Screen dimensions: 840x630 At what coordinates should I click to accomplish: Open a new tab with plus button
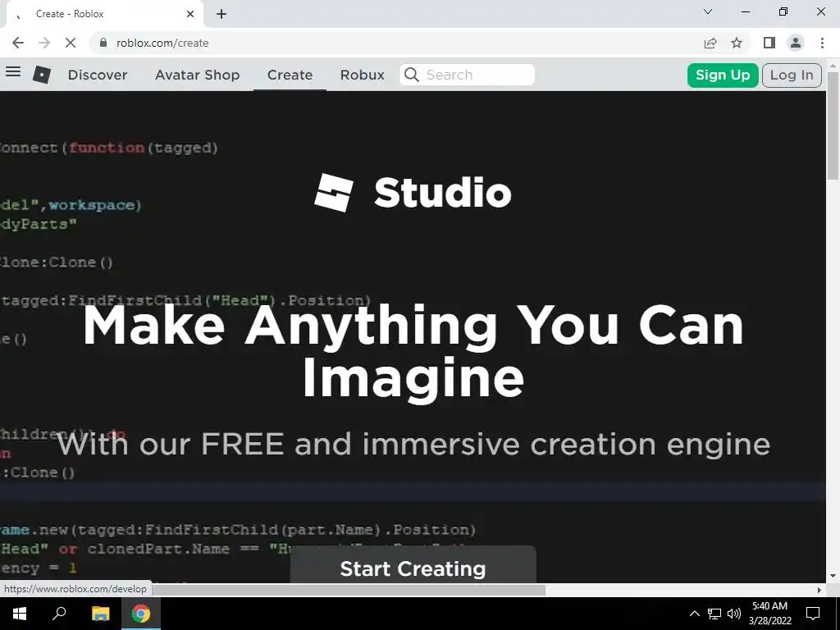click(221, 14)
